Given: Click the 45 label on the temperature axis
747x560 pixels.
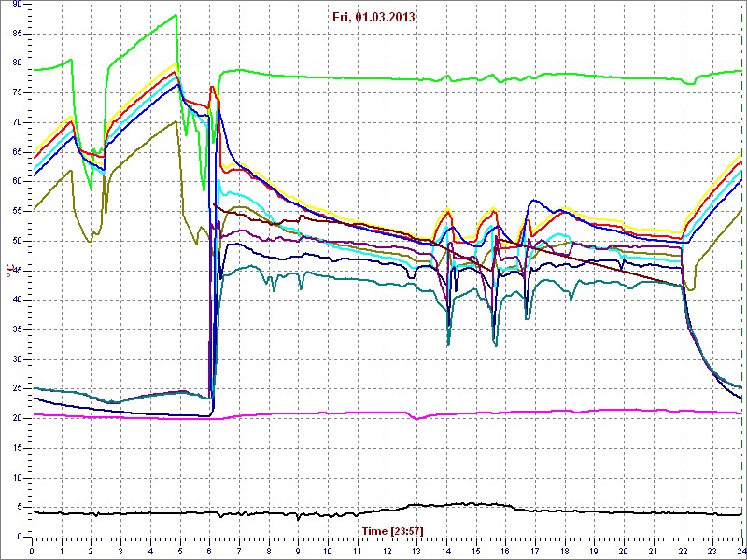Looking at the screenshot, I should [18, 271].
